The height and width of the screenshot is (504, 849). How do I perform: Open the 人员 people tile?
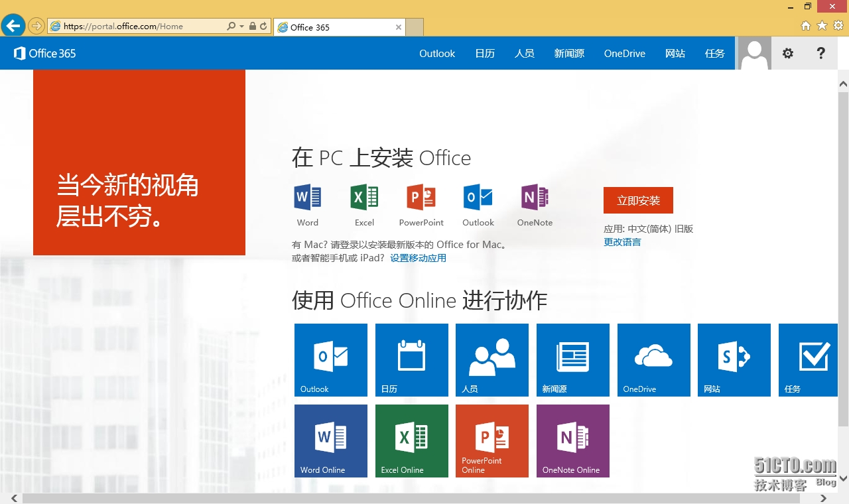pos(491,359)
